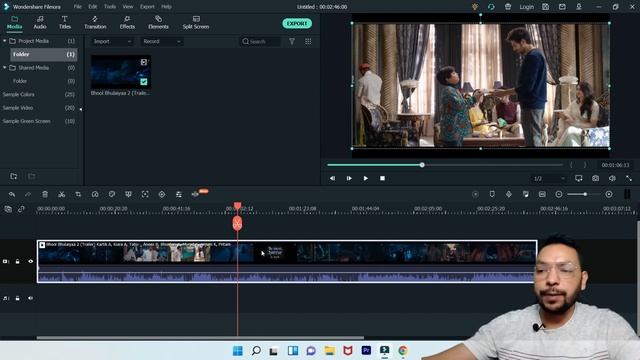Image resolution: width=640 pixels, height=360 pixels.
Task: Open the messages envelope icon
Action: click(562, 7)
